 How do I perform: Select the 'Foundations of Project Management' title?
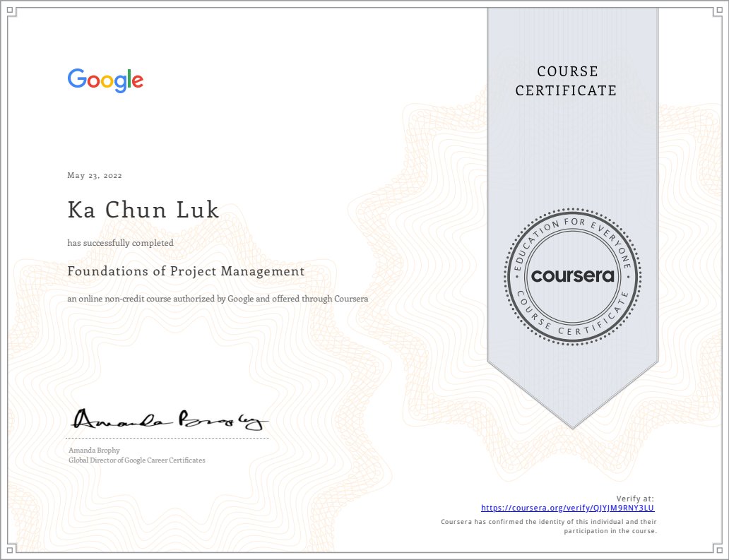[186, 271]
